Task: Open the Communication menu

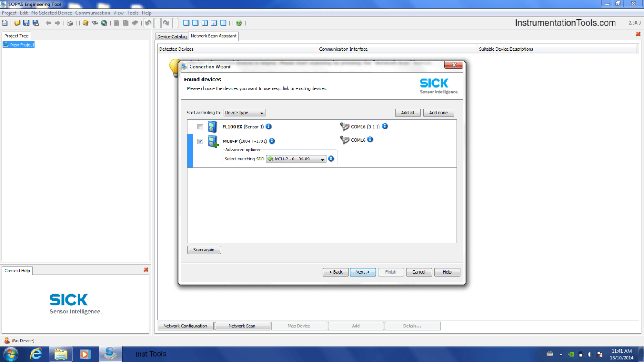Action: 93,13
